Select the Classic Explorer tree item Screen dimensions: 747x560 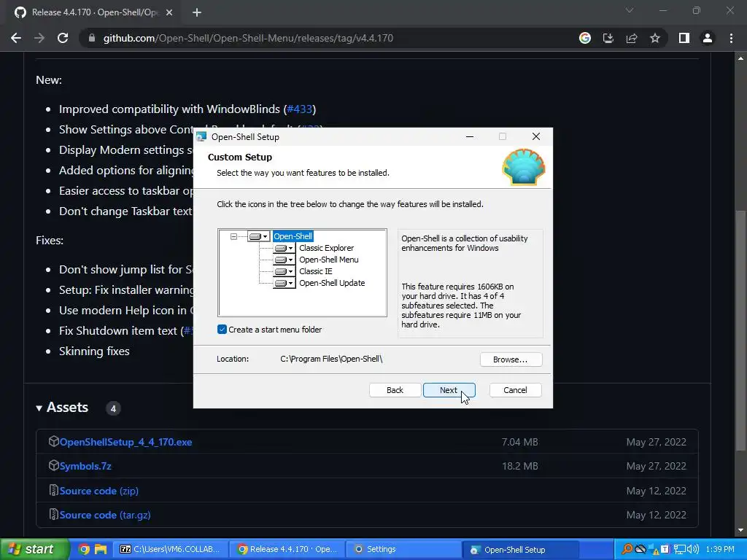point(326,248)
